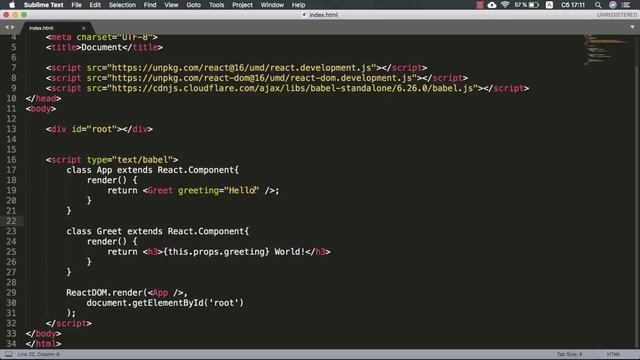Click "class App extends React.Component{"
This screenshot has height=360, width=640.
pos(153,170)
